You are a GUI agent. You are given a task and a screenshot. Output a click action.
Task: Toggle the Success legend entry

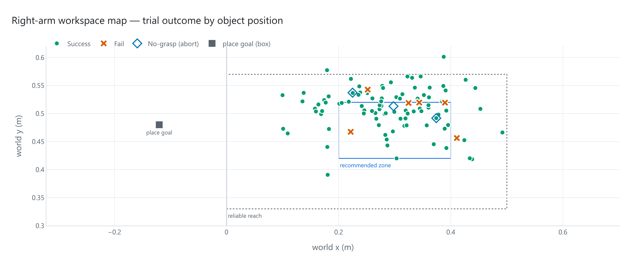72,44
